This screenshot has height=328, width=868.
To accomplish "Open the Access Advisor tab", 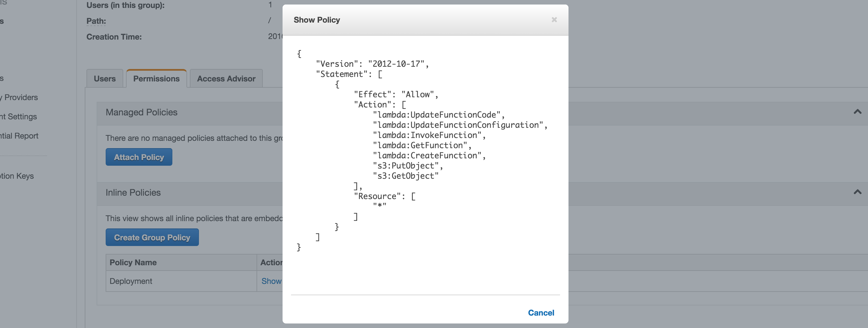I will 226,79.
